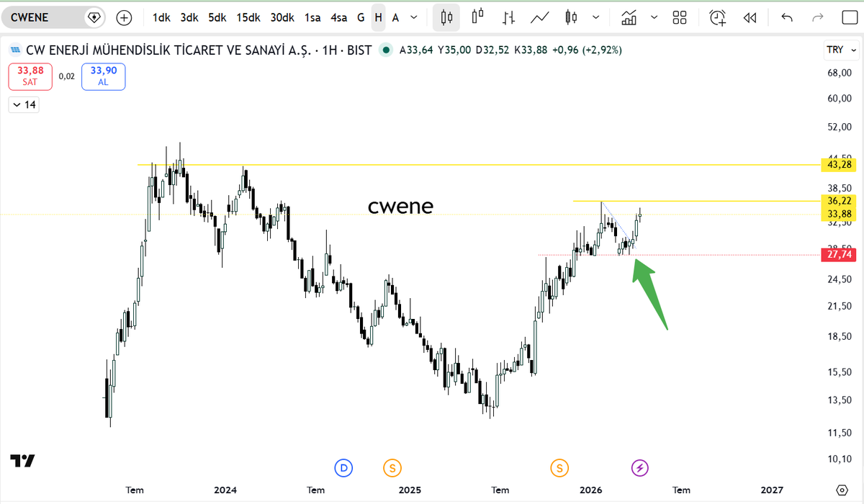Switch to line chart type

pos(541,17)
